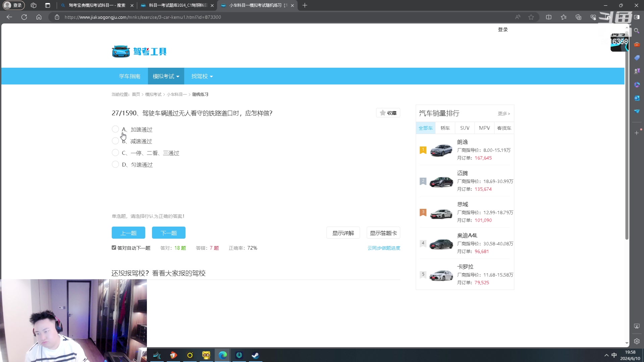The image size is (644, 362).
Task: Add a new page to favorites via the star icon
Action: [531, 17]
